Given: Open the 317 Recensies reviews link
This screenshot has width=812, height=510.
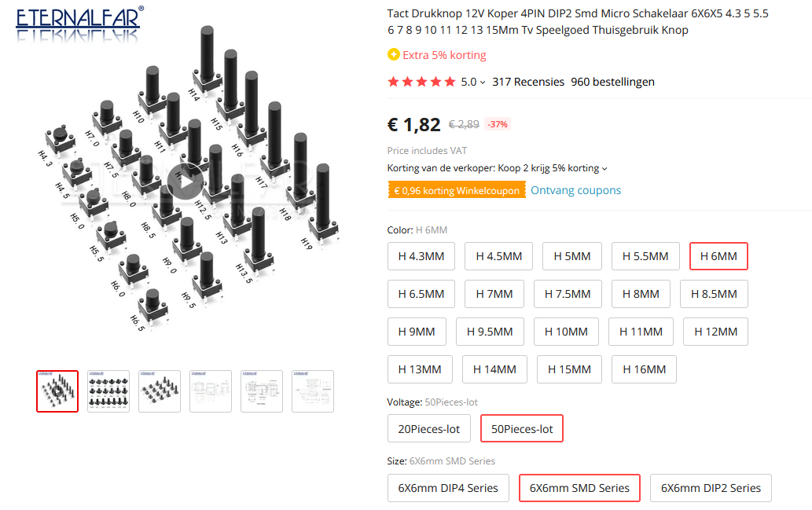Looking at the screenshot, I should point(527,82).
